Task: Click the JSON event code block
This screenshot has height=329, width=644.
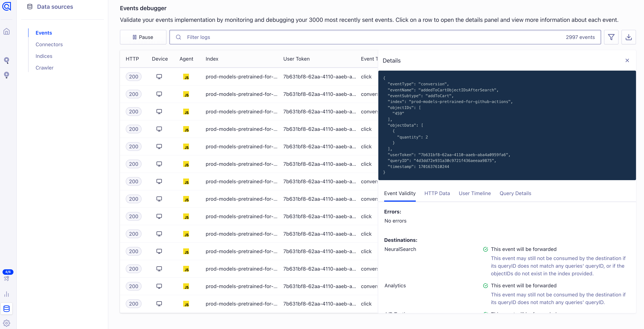Action: click(507, 125)
